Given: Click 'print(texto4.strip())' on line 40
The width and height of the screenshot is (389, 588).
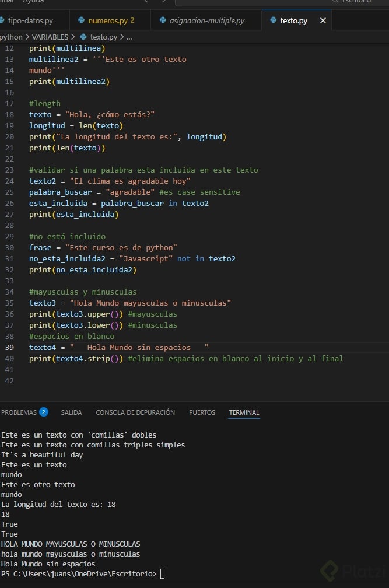Looking at the screenshot, I should coord(76,359).
